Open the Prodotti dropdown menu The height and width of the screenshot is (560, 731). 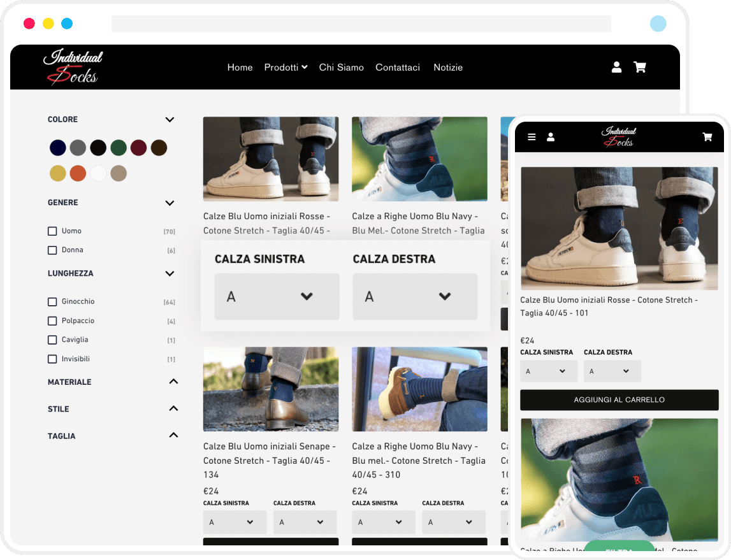(286, 67)
